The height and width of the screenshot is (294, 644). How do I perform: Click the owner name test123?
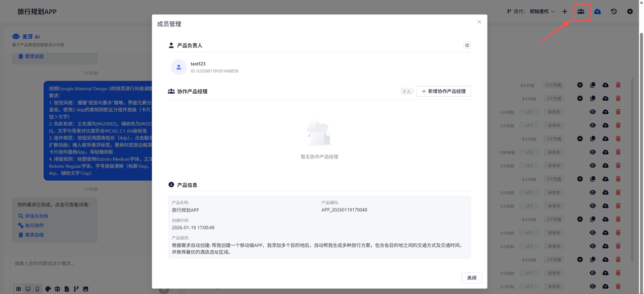pos(198,64)
